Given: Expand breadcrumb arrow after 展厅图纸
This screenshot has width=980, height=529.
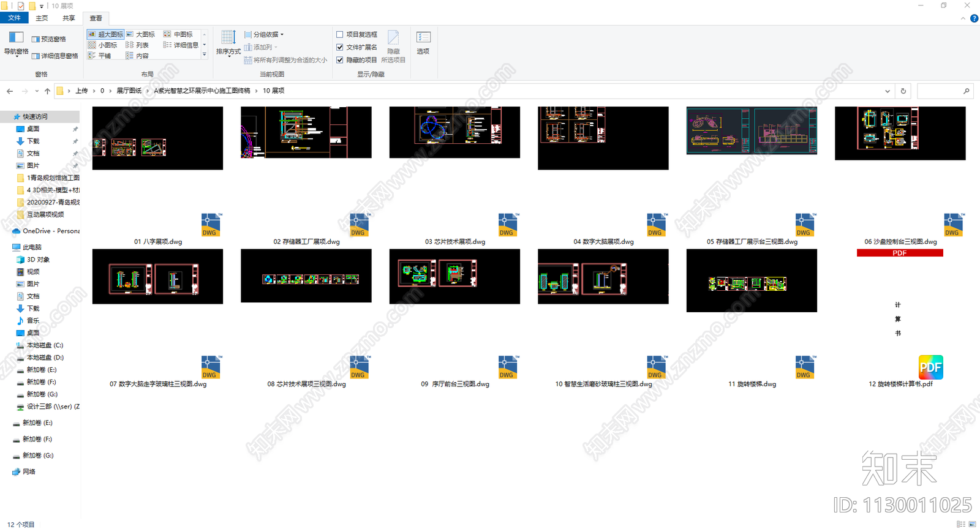Looking at the screenshot, I should pyautogui.click(x=148, y=91).
